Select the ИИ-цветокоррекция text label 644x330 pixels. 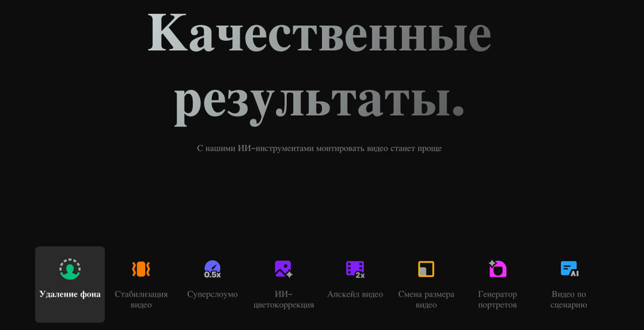coord(284,299)
